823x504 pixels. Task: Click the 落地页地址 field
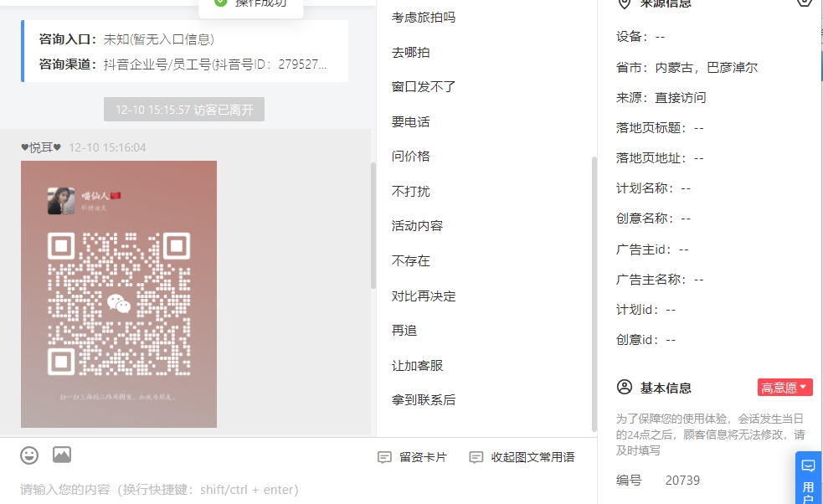click(660, 158)
